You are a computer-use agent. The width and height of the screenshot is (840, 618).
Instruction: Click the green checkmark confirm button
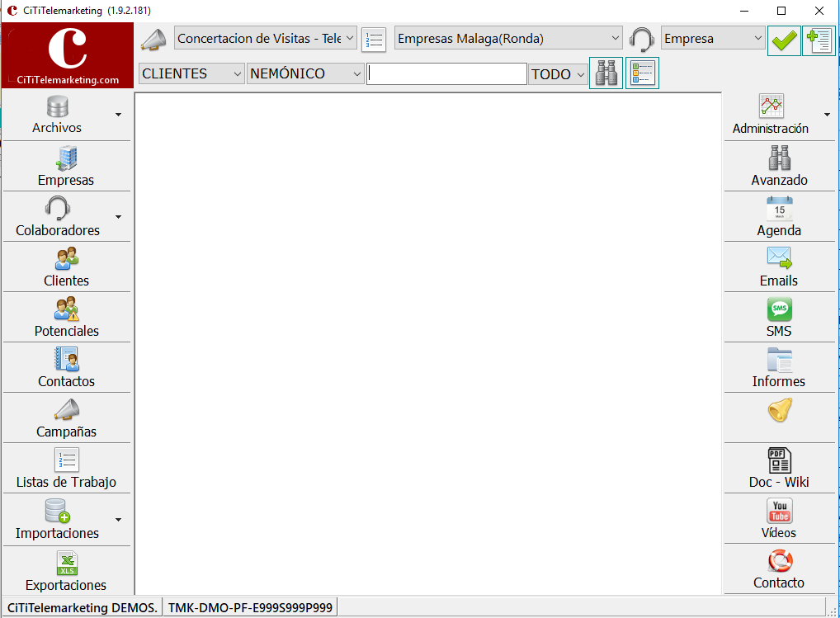point(784,40)
